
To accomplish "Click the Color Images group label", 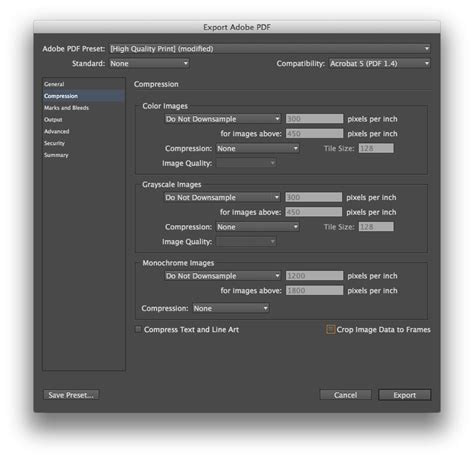I will click(165, 106).
